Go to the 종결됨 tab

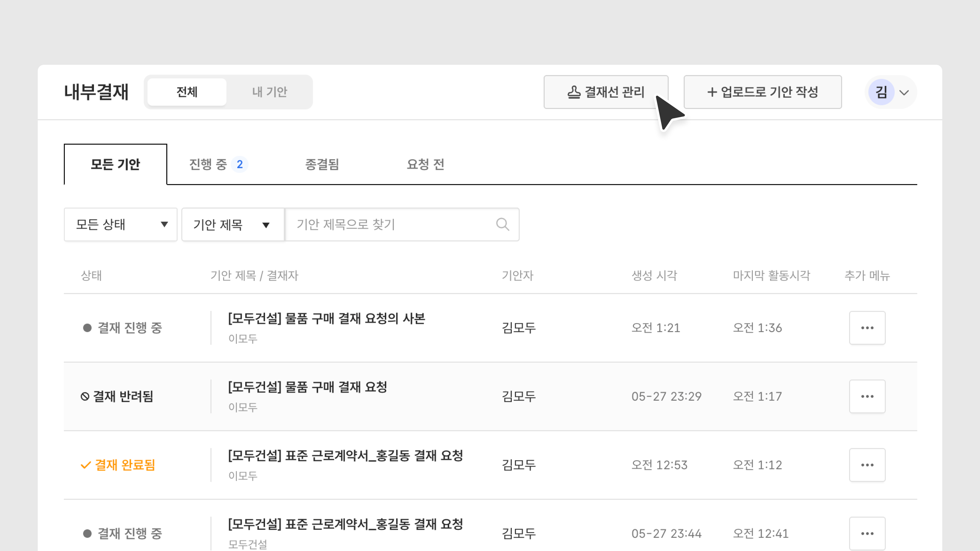point(322,164)
